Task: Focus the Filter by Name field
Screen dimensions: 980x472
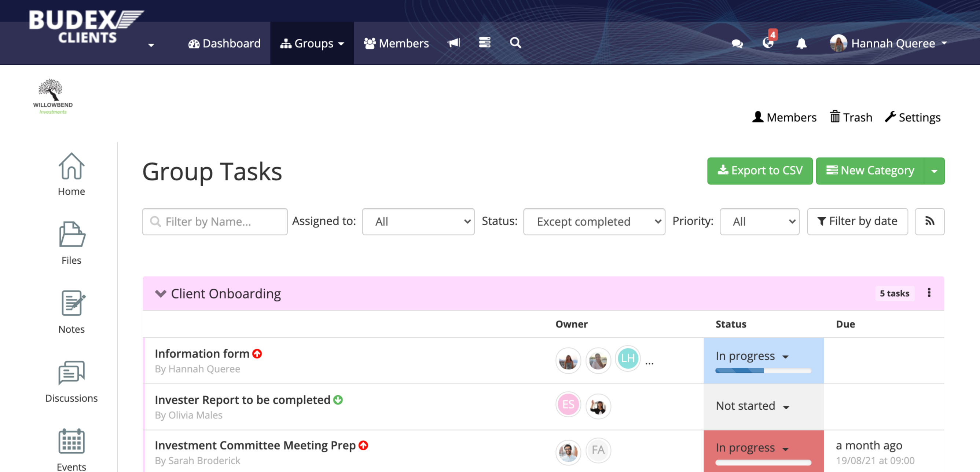Action: 215,222
